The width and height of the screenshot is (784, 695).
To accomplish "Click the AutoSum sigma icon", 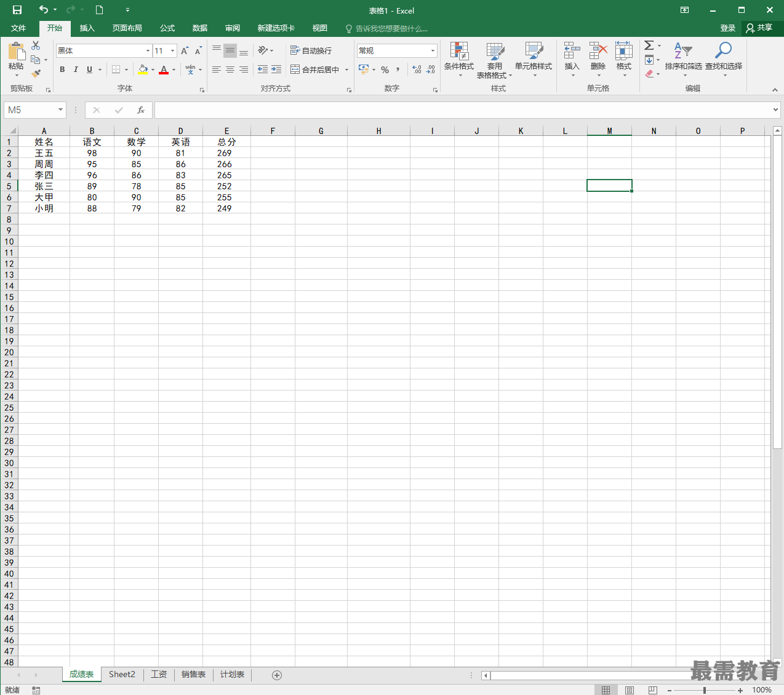I will (649, 46).
